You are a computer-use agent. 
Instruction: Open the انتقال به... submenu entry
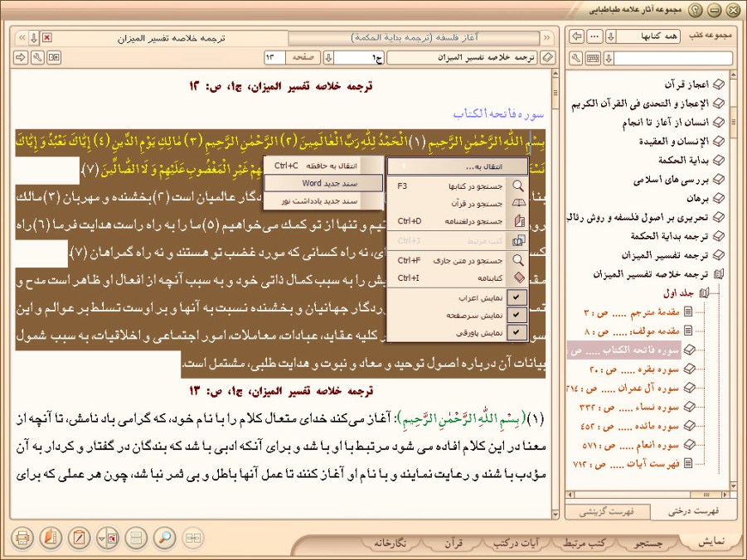pyautogui.click(x=458, y=167)
